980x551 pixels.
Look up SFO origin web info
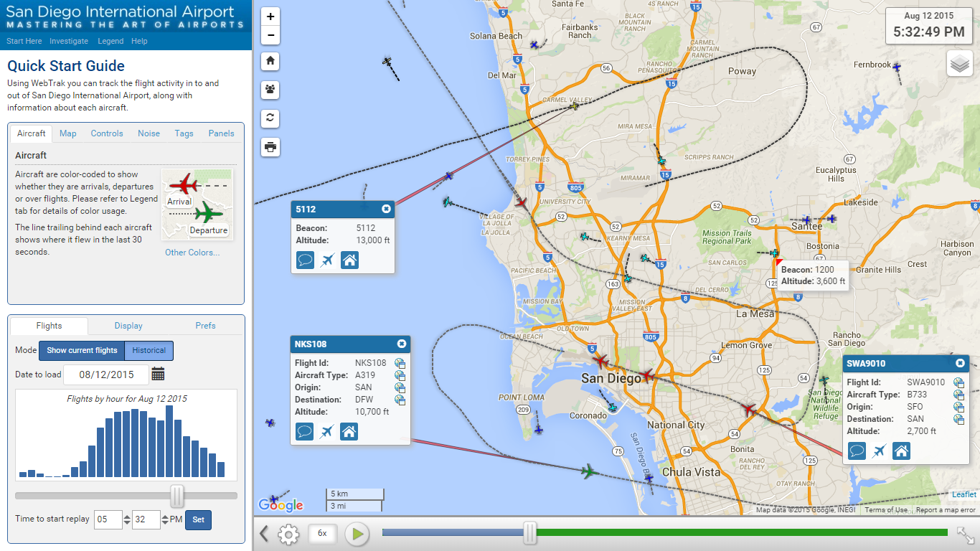point(958,407)
